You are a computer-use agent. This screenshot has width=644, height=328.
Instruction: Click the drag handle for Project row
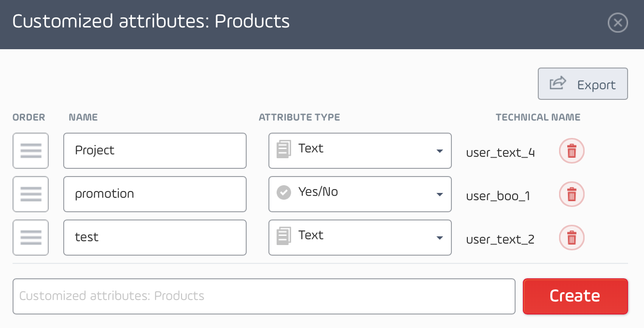(x=31, y=151)
